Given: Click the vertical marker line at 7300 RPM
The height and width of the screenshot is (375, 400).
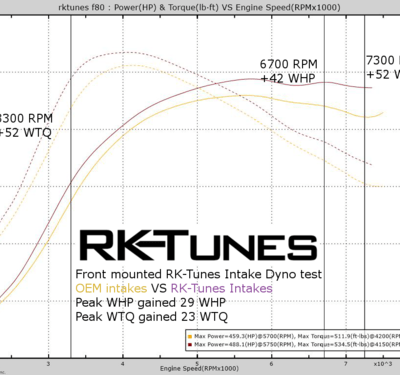Looking at the screenshot, I should (x=364, y=187).
